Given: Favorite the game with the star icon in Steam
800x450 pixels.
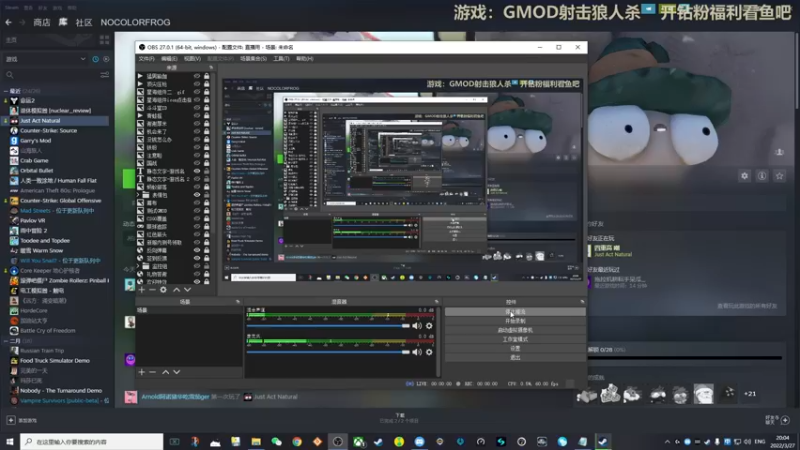Looking at the screenshot, I should [x=779, y=176].
